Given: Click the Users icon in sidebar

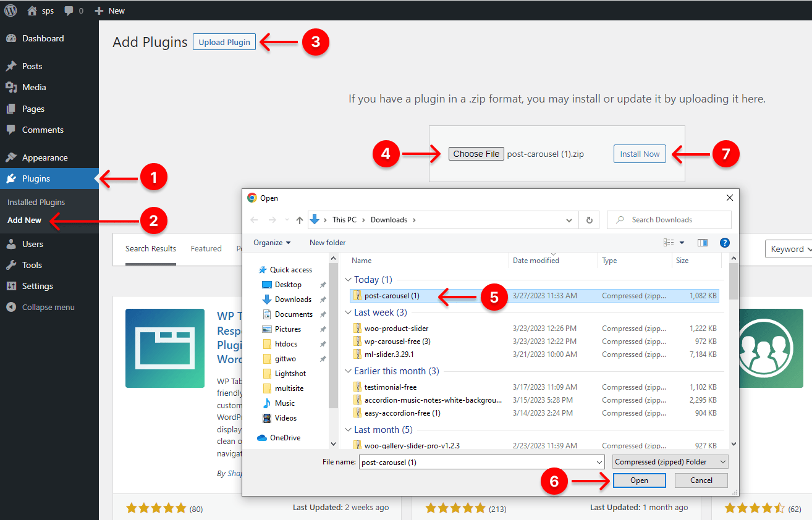Looking at the screenshot, I should 11,244.
